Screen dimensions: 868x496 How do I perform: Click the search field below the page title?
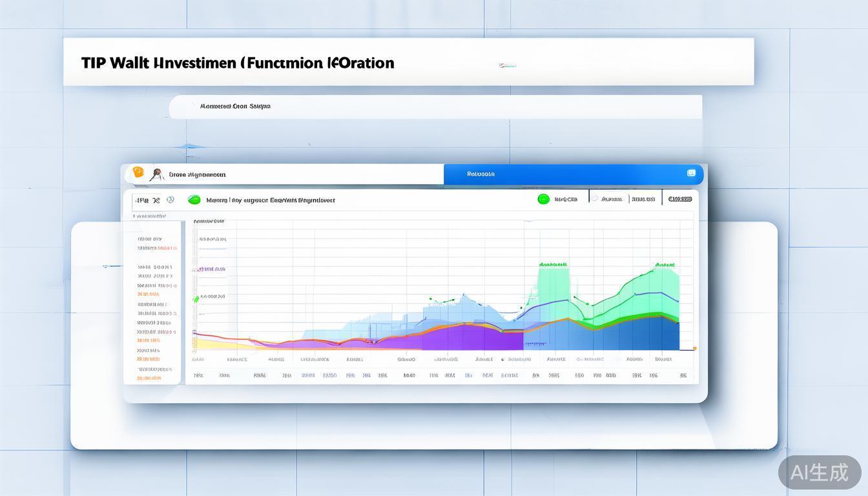click(x=435, y=107)
